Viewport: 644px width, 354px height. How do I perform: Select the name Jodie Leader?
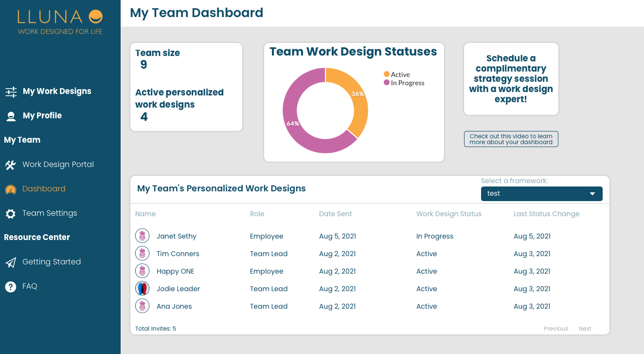click(178, 289)
